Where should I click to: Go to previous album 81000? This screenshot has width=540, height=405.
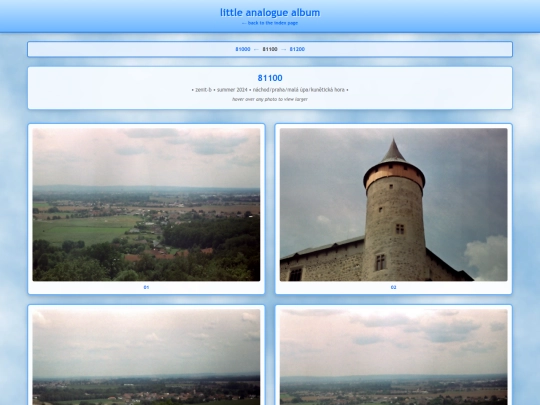[243, 49]
